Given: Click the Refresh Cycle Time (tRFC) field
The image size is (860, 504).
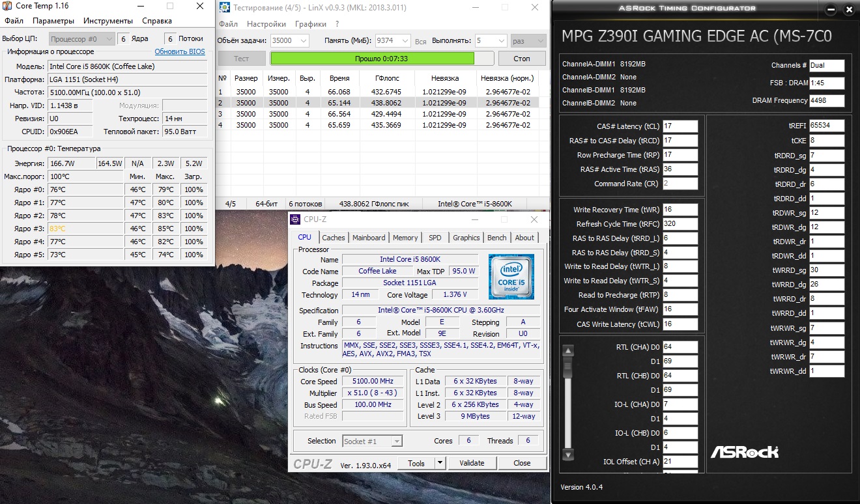Looking at the screenshot, I should [x=680, y=224].
